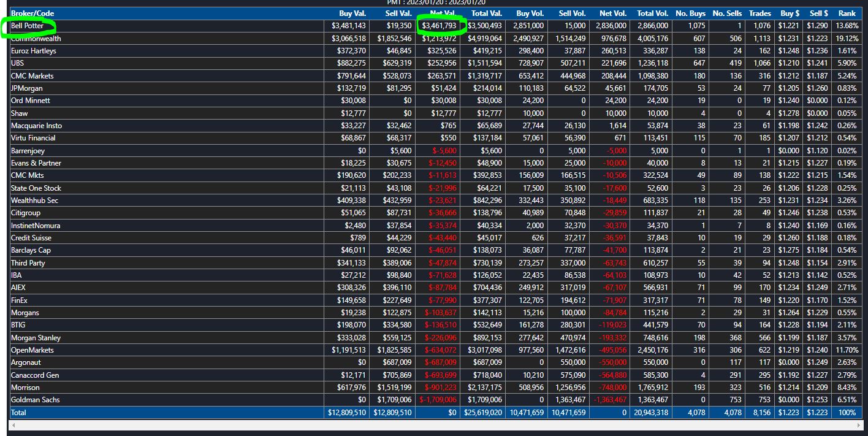Select the Barrenjoey broker name
Image resolution: width=868 pixels, height=436 pixels.
click(28, 151)
